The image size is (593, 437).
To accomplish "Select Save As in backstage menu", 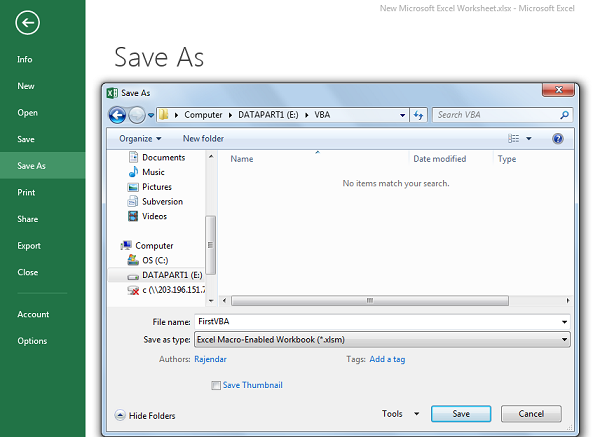I will pos(43,166).
